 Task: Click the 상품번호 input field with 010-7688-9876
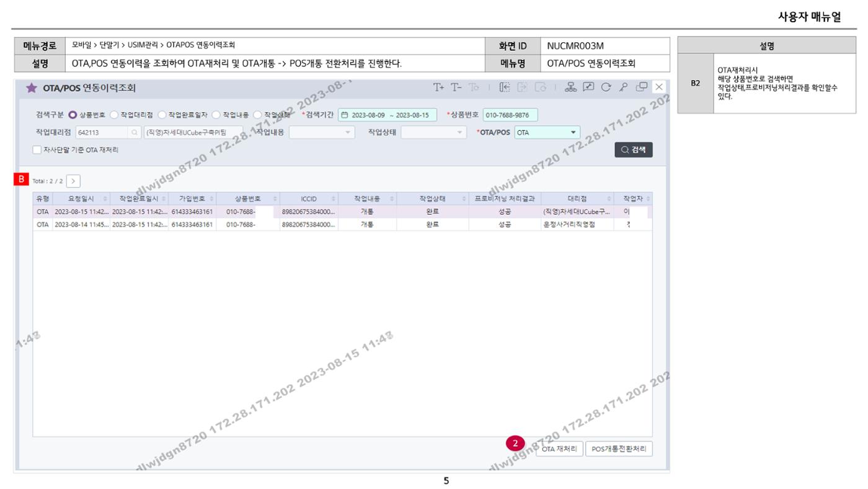[510, 115]
